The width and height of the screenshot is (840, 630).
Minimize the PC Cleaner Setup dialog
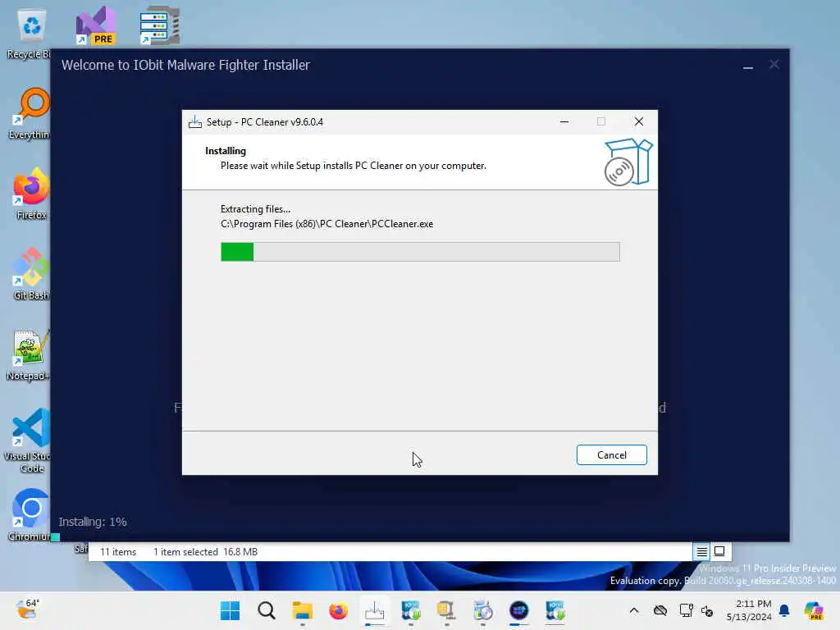coord(564,121)
